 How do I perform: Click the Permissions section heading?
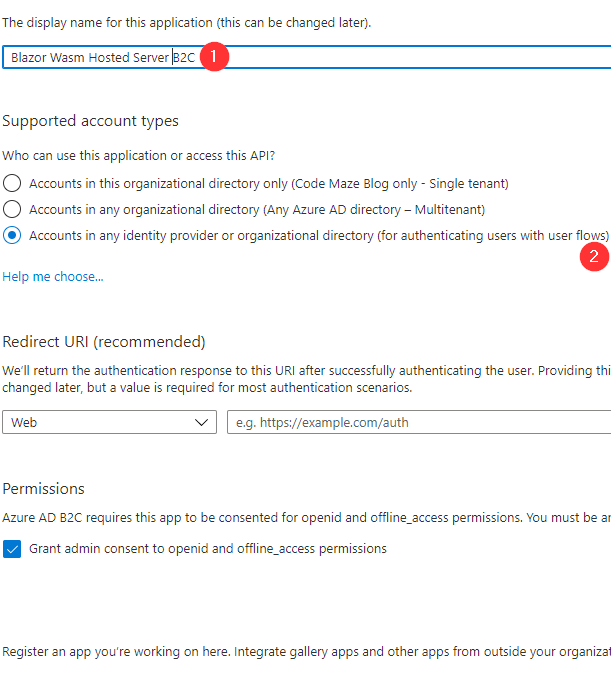[44, 489]
